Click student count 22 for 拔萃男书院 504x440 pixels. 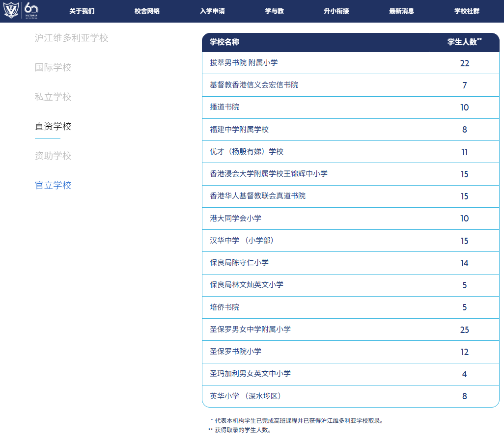pyautogui.click(x=465, y=63)
